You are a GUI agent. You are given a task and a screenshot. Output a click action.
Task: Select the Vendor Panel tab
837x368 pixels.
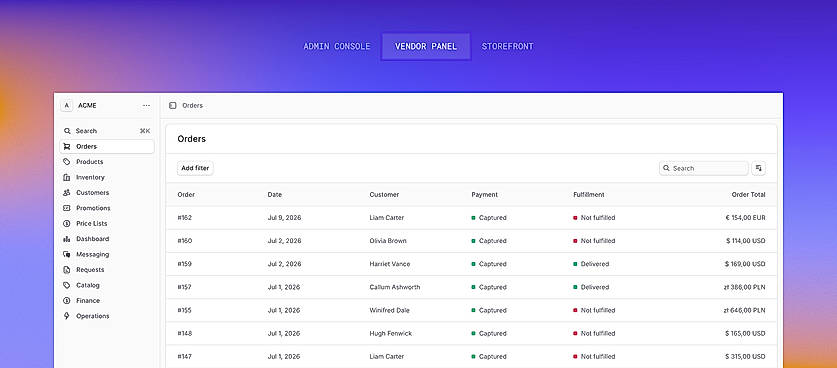(x=426, y=46)
